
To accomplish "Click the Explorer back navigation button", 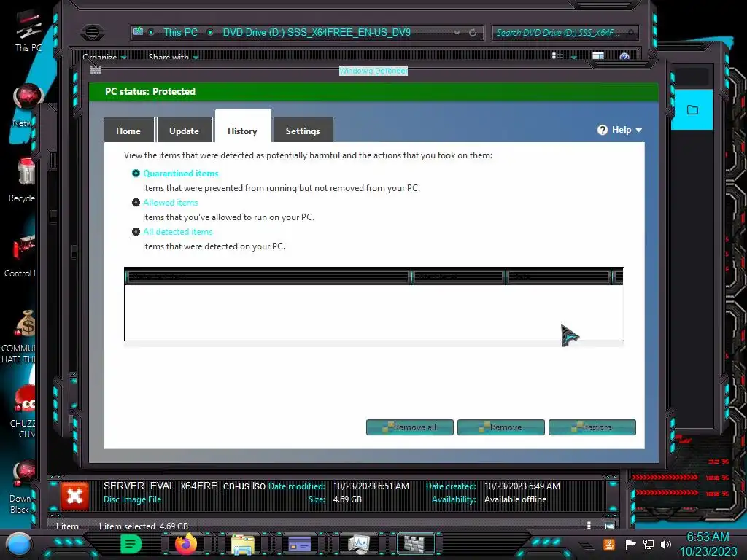I will point(93,33).
